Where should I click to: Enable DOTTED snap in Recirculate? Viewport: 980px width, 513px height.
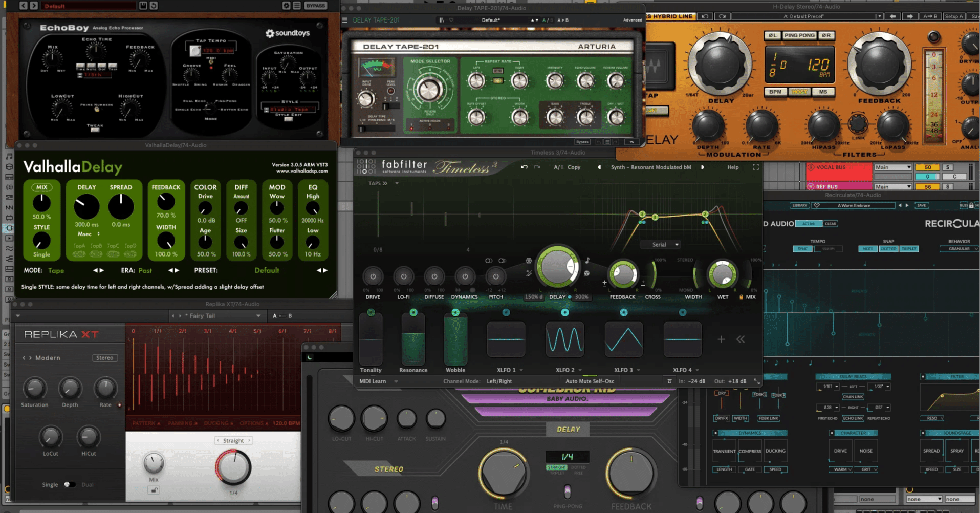[888, 248]
